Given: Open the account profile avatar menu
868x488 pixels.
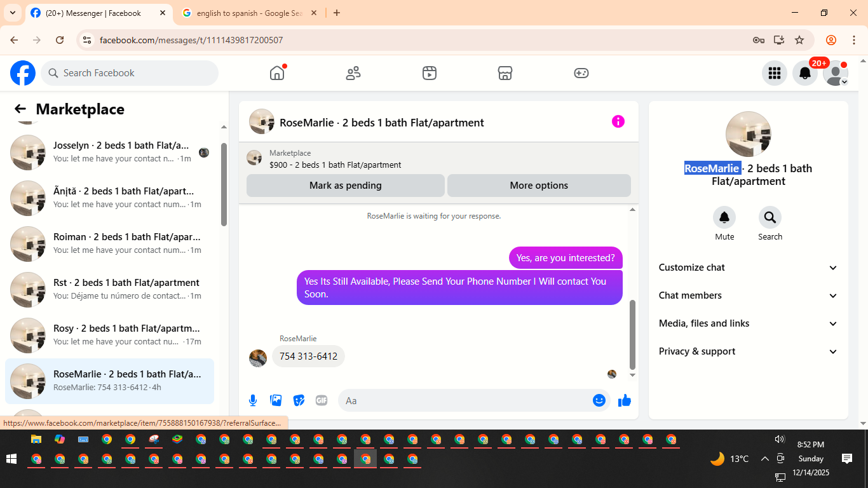Looking at the screenshot, I should coord(836,73).
